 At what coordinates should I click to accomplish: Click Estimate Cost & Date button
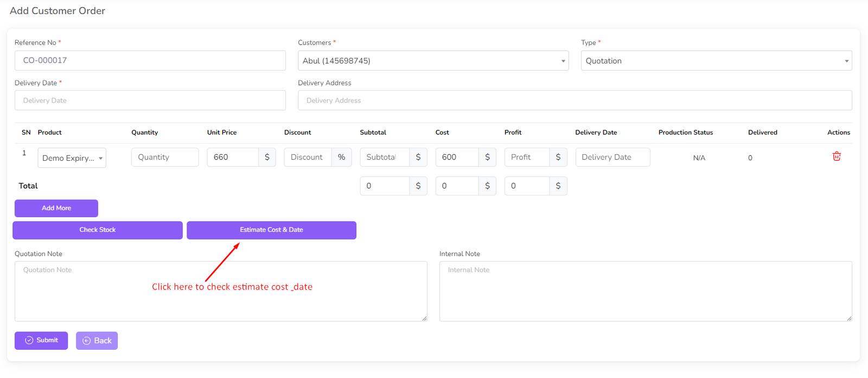271,230
